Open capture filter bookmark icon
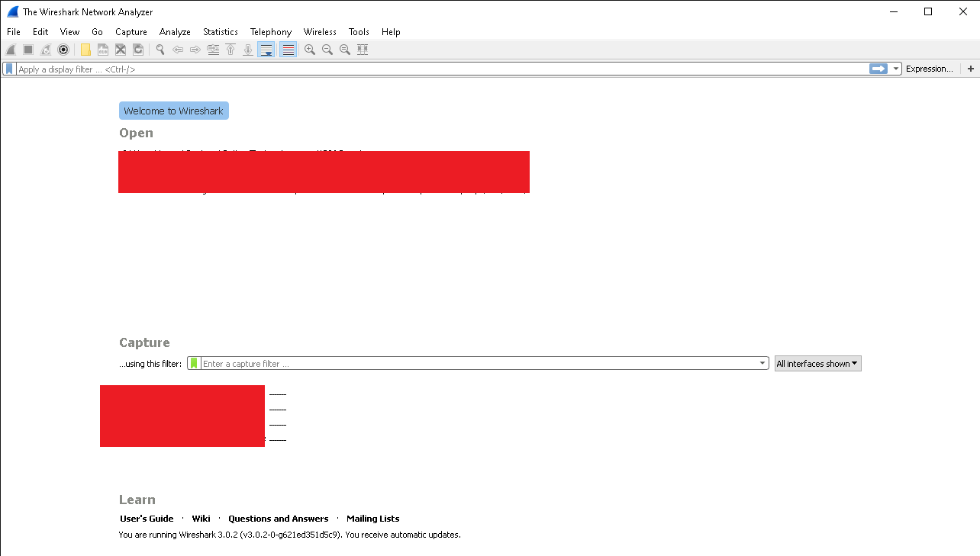The width and height of the screenshot is (980, 556). click(x=194, y=363)
